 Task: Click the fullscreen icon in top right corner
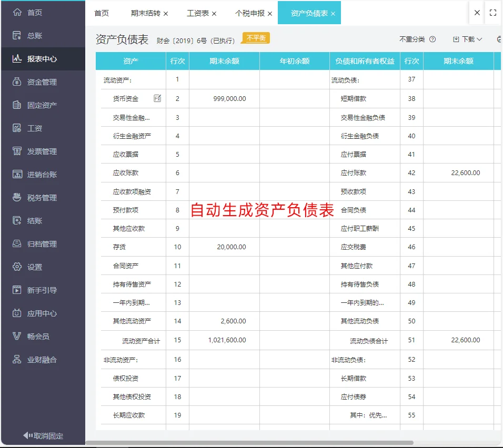coord(493,13)
